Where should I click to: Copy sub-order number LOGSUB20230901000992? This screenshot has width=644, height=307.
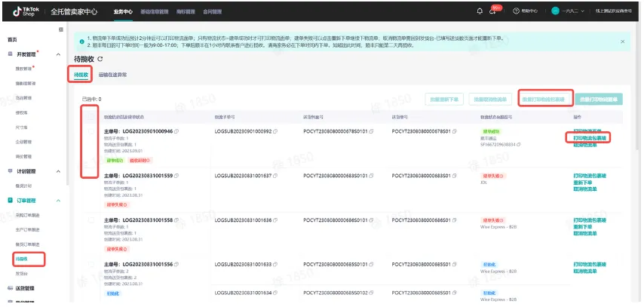click(275, 131)
